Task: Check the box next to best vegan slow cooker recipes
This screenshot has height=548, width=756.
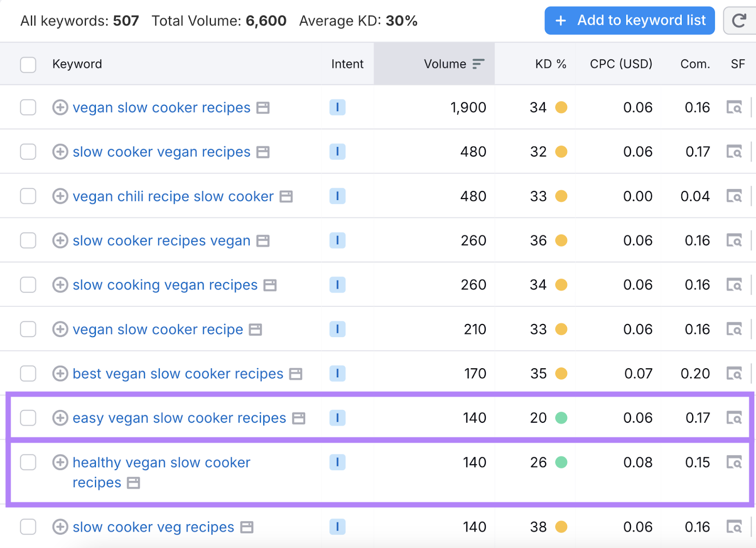Action: (28, 373)
